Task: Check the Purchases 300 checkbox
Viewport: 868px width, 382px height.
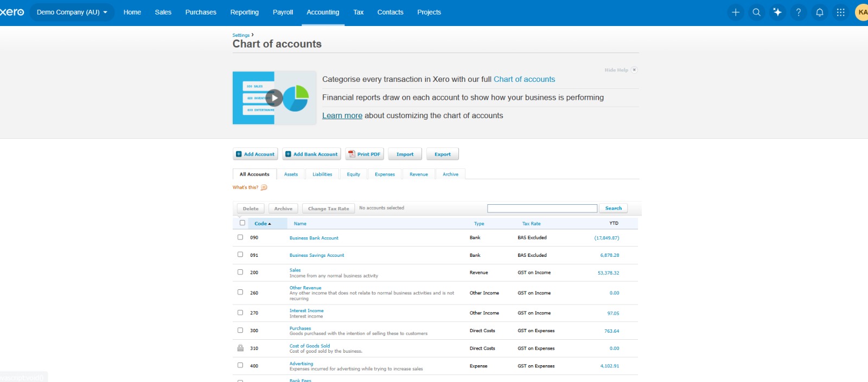Action: pyautogui.click(x=240, y=330)
